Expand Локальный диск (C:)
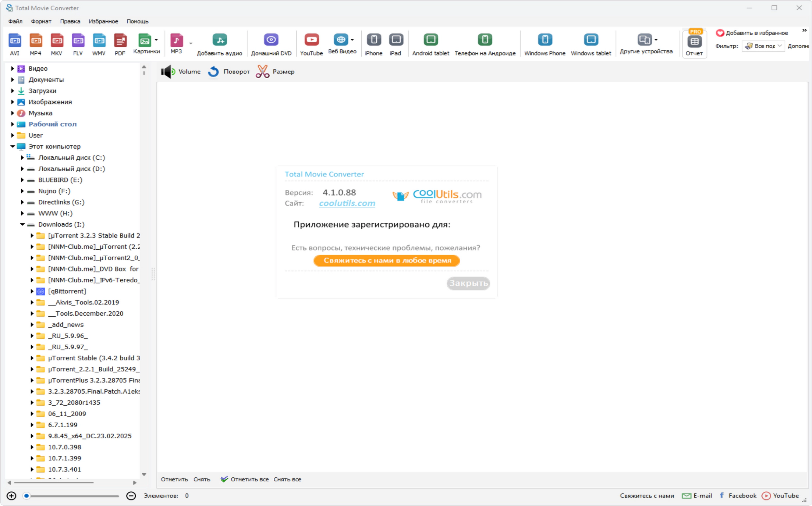This screenshot has height=506, width=812. [22, 157]
